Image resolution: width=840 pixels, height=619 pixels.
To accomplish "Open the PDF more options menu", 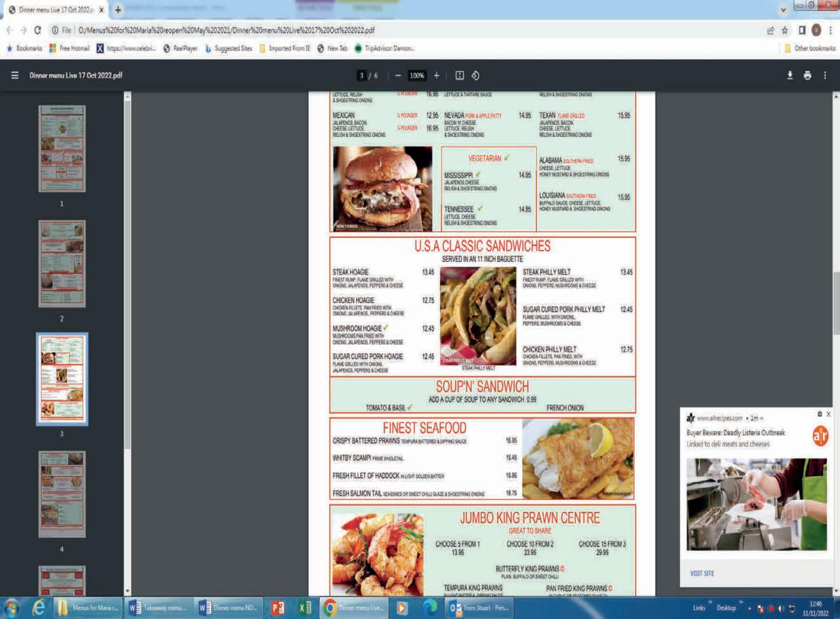I will [825, 75].
